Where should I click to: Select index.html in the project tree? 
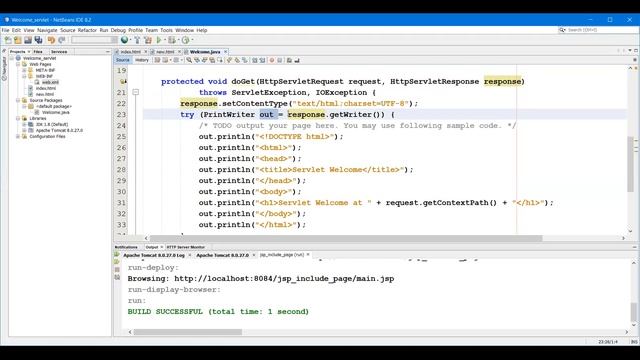46,88
